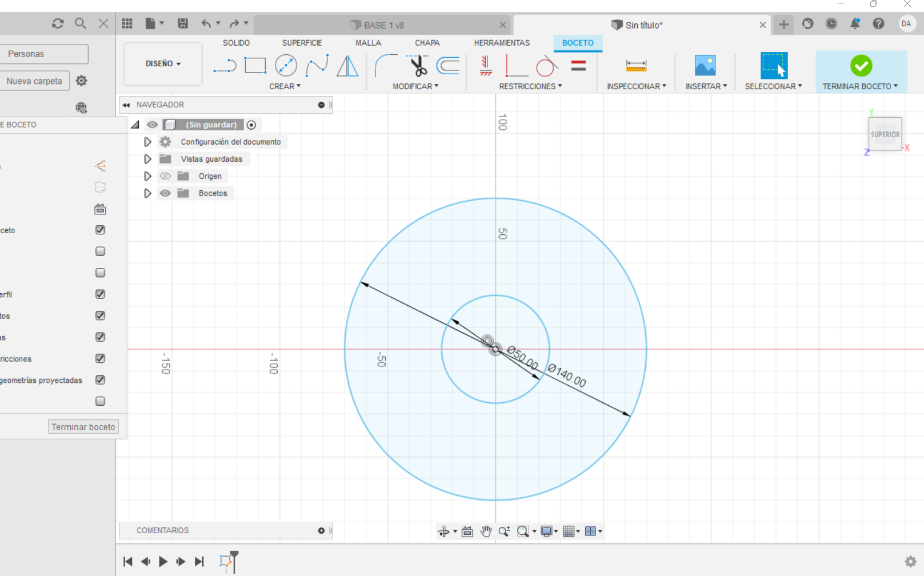Open the Help question mark
The width and height of the screenshot is (924, 576).
point(879,23)
